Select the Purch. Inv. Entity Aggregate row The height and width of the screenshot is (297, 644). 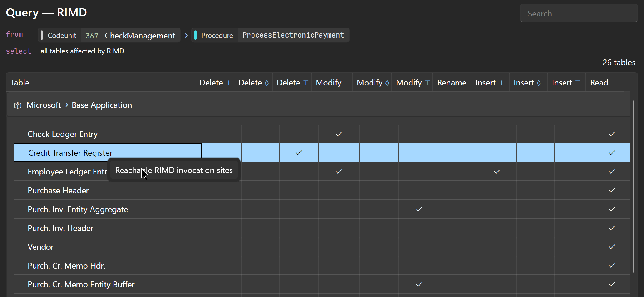coord(322,209)
